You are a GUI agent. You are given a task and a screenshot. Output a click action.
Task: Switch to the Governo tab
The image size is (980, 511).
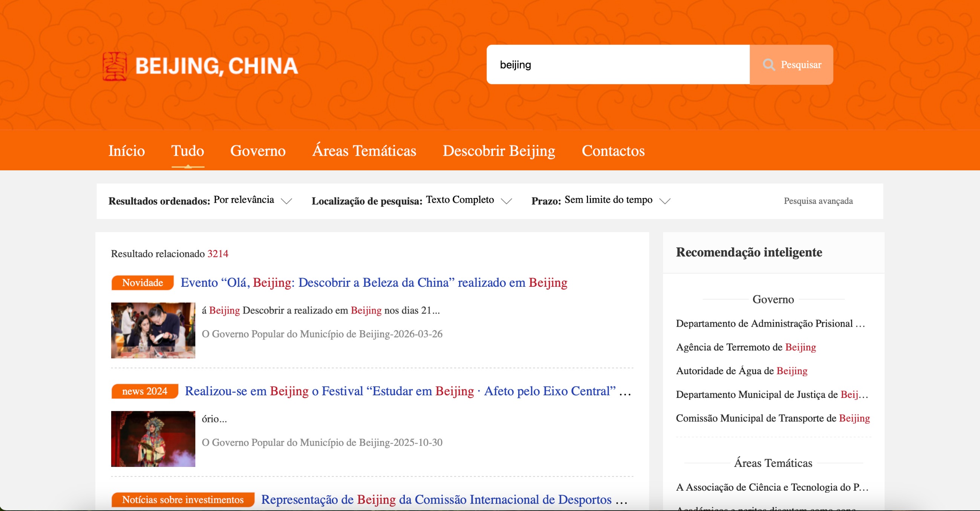(x=257, y=151)
